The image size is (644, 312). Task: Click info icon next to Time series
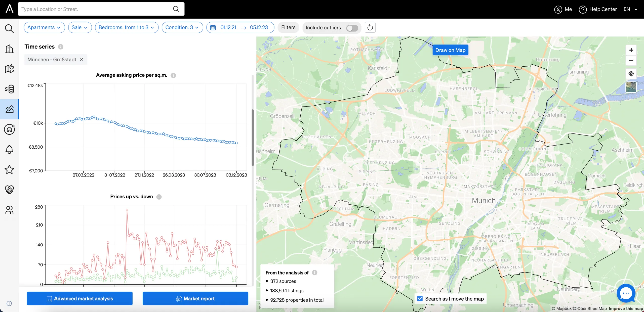point(61,47)
